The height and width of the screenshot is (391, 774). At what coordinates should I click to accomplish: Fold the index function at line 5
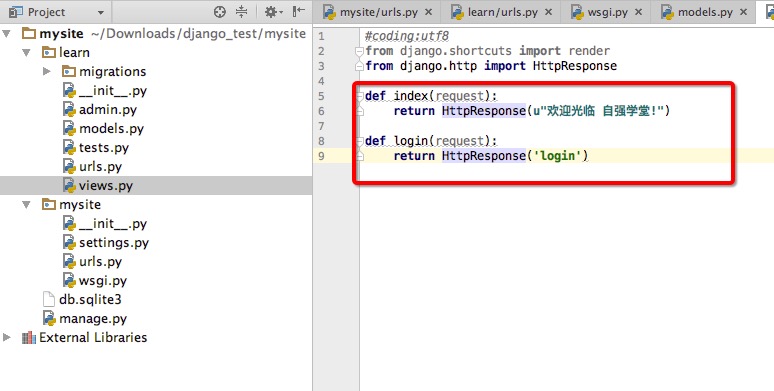point(360,96)
